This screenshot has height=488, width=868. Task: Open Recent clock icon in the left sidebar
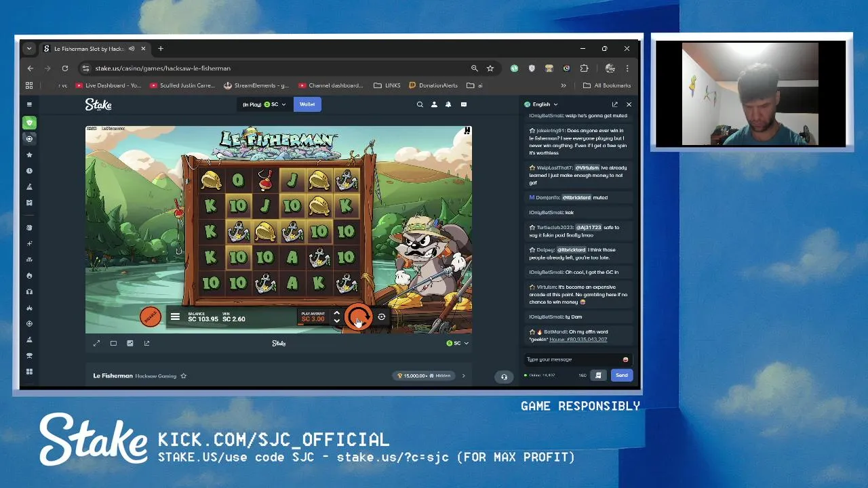(x=29, y=171)
